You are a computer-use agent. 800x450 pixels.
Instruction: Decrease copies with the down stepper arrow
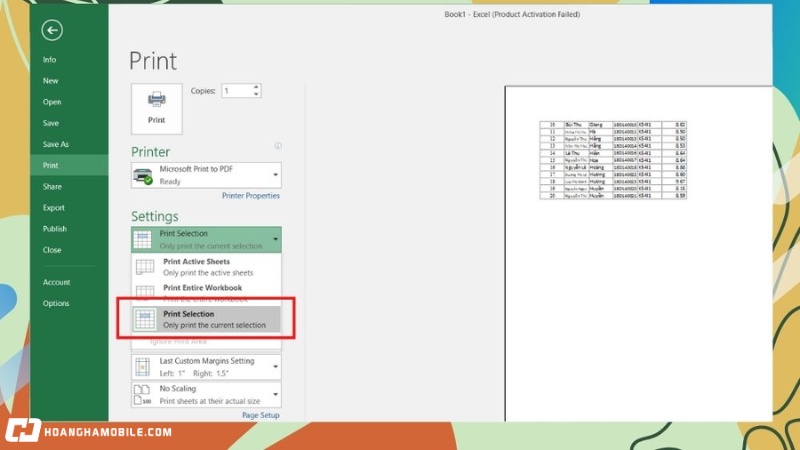(x=257, y=95)
